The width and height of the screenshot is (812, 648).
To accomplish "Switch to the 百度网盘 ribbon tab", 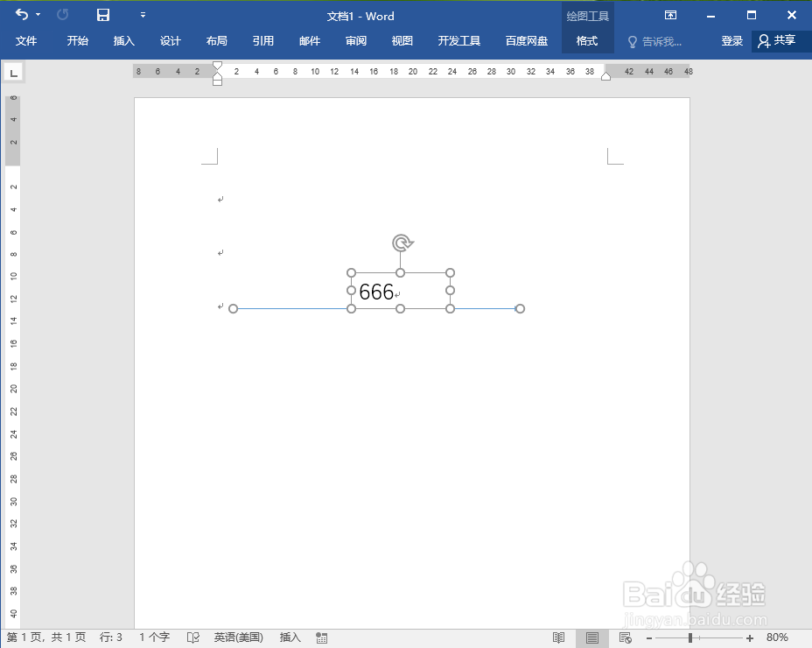I will 527,41.
